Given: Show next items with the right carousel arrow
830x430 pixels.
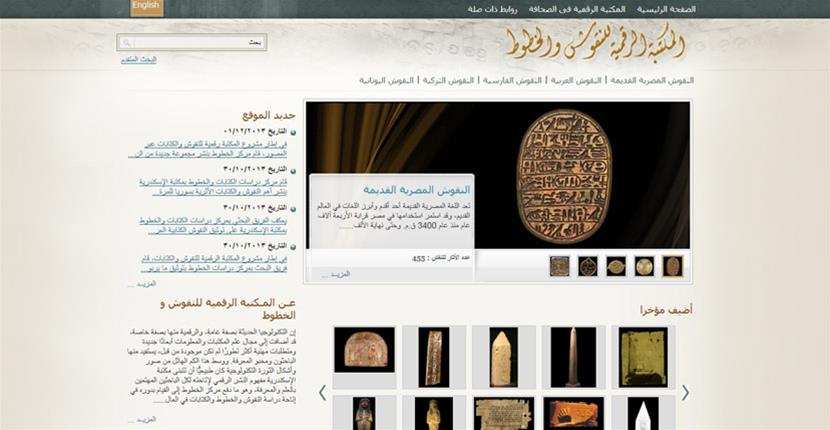Looking at the screenshot, I should pyautogui.click(x=685, y=392).
